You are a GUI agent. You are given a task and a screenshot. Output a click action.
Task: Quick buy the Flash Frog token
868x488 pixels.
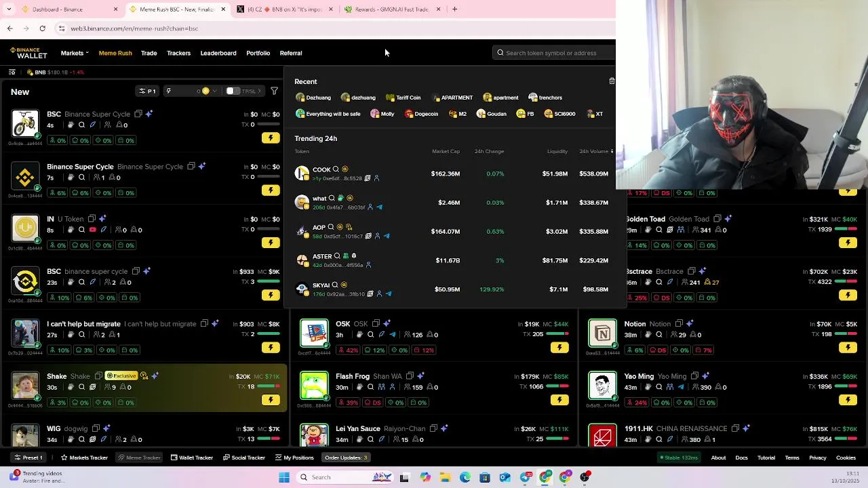(559, 400)
